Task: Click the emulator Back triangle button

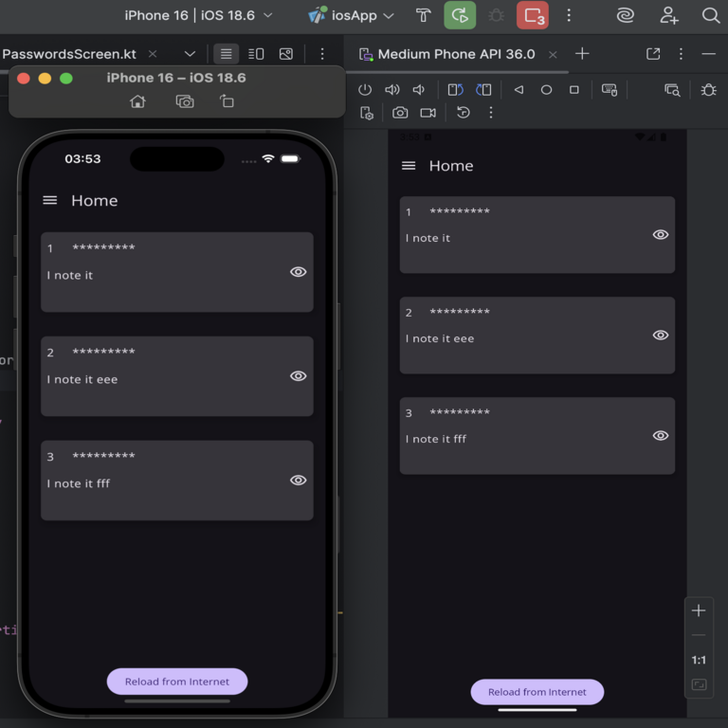Action: (519, 90)
